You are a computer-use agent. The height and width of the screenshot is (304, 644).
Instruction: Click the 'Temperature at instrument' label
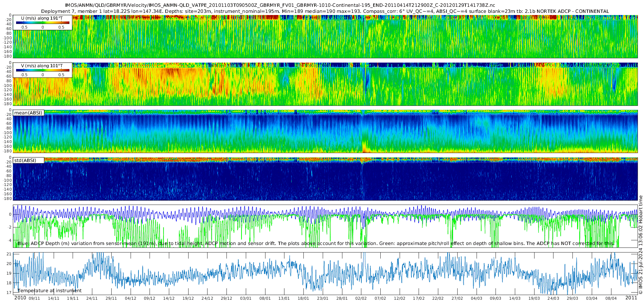click(49, 291)
